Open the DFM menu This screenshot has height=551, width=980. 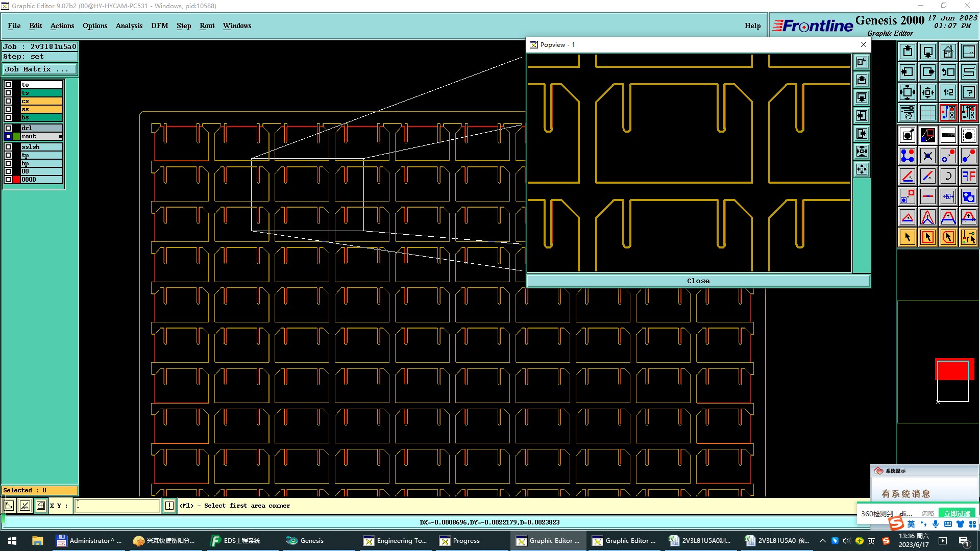coord(159,26)
